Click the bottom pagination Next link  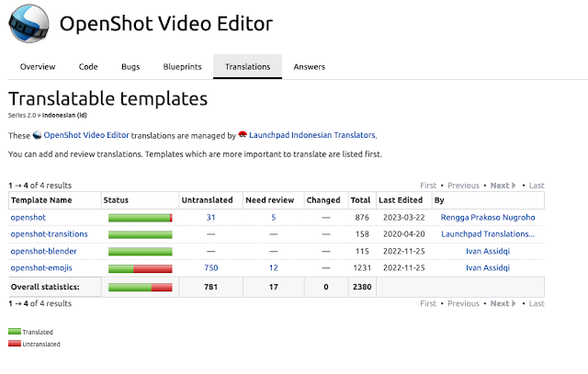(503, 303)
